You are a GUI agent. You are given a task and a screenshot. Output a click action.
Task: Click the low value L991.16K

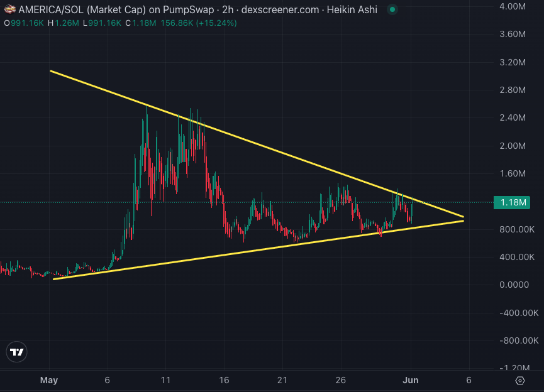(102, 23)
